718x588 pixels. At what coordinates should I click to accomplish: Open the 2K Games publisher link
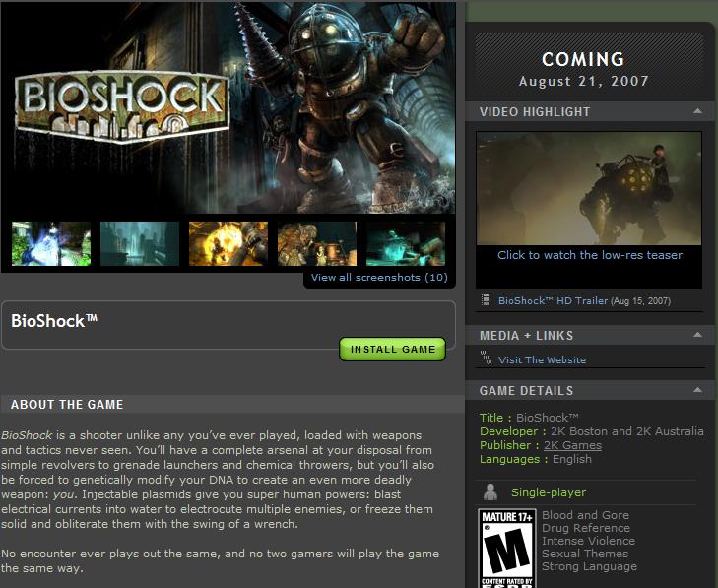pyautogui.click(x=572, y=445)
